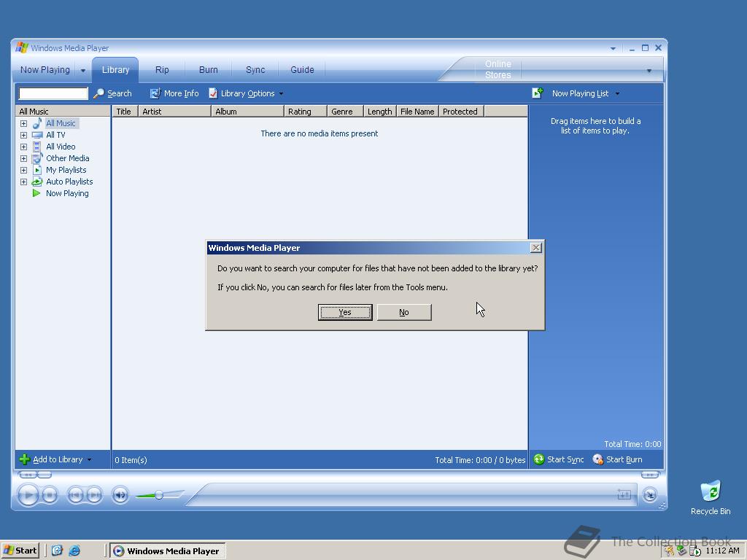The image size is (747, 560).
Task: Click the All Music column header
Action: tap(63, 112)
